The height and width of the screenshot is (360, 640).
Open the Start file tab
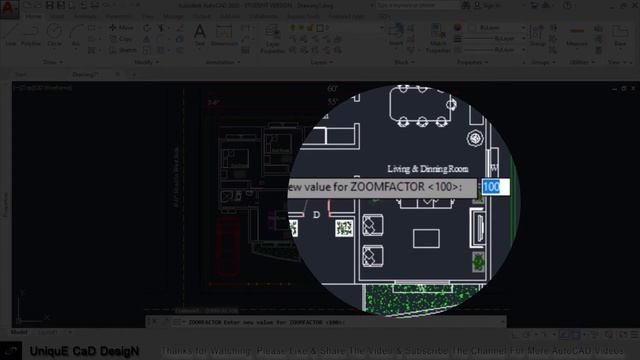pos(21,75)
